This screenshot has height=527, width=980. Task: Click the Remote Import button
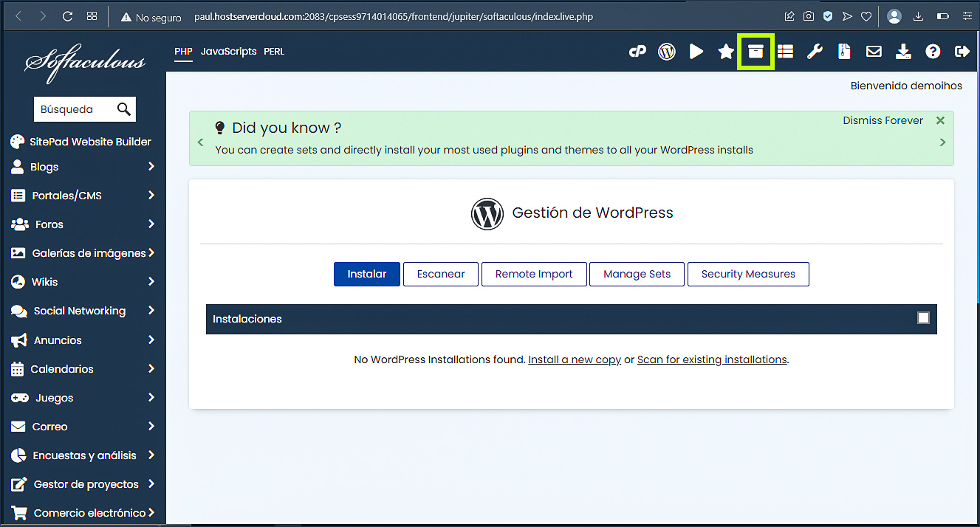coord(534,274)
